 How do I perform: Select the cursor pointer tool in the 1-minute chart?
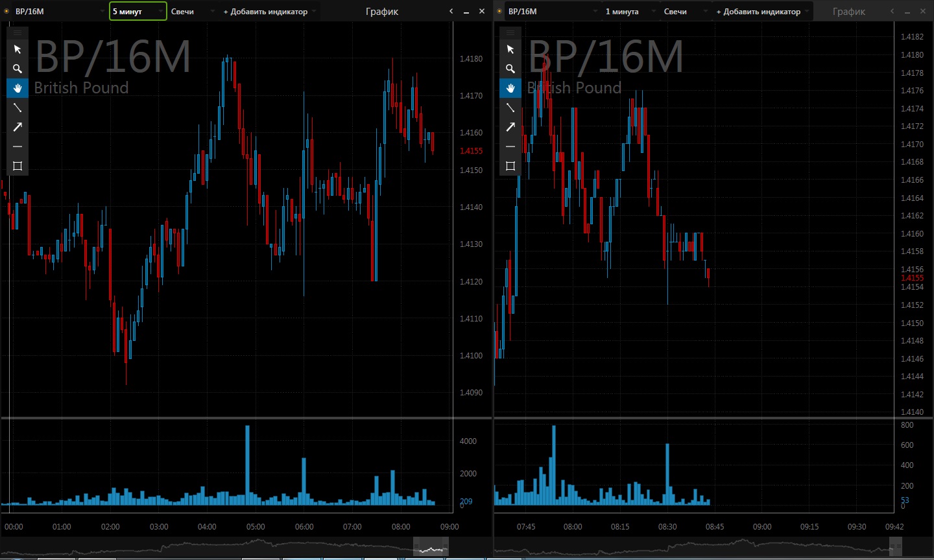tap(510, 49)
